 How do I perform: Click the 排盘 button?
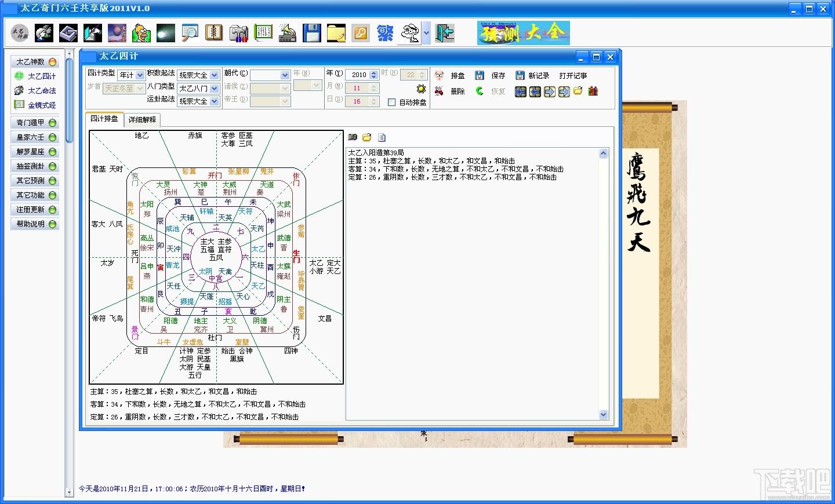click(x=450, y=76)
